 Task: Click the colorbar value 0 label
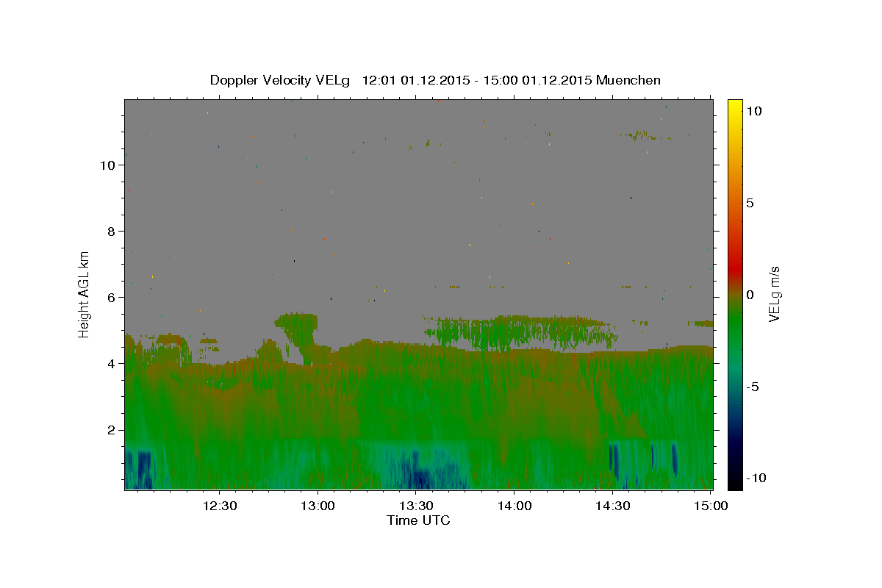[x=750, y=295]
